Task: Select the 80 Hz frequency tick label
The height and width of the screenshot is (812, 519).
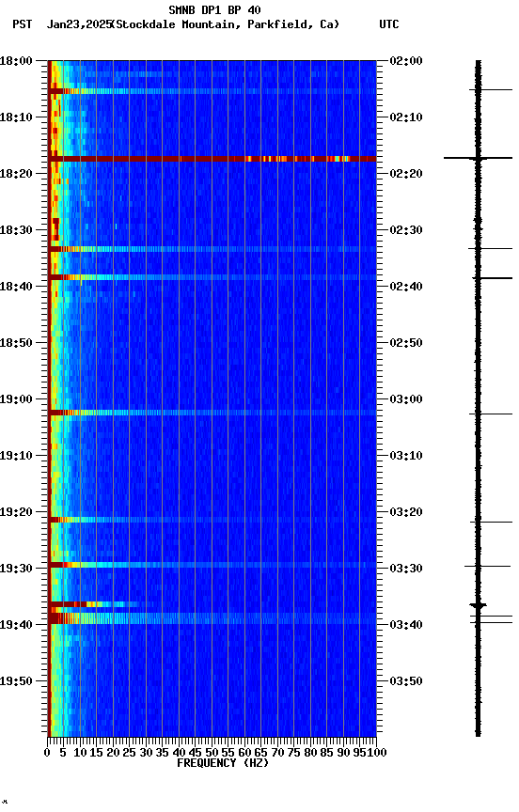Action: pyautogui.click(x=310, y=753)
